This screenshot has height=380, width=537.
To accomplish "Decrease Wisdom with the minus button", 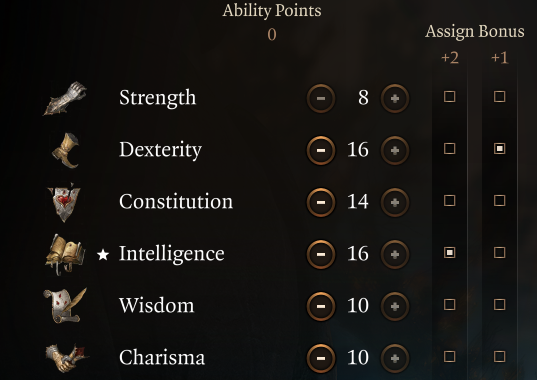I will (x=321, y=306).
